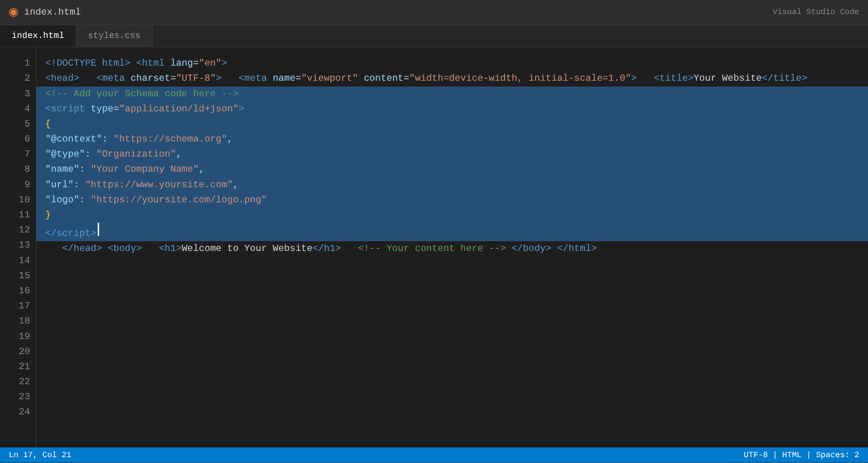Click the "Your Company Name" string
Screen dimensions: 868x463
[144, 169]
